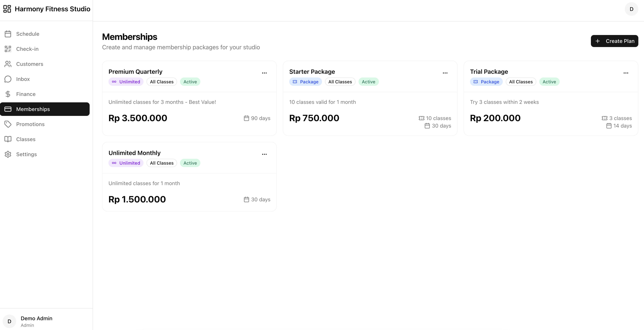Open the top-right user avatar D
The image size is (644, 330).
(631, 9)
